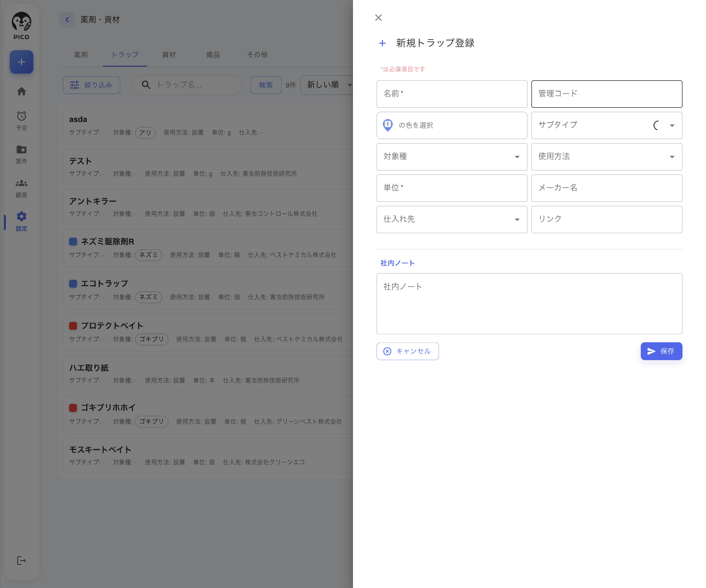Screen dimensions: 706x588
Task: Focus the リンク input field
Action: pos(607,220)
